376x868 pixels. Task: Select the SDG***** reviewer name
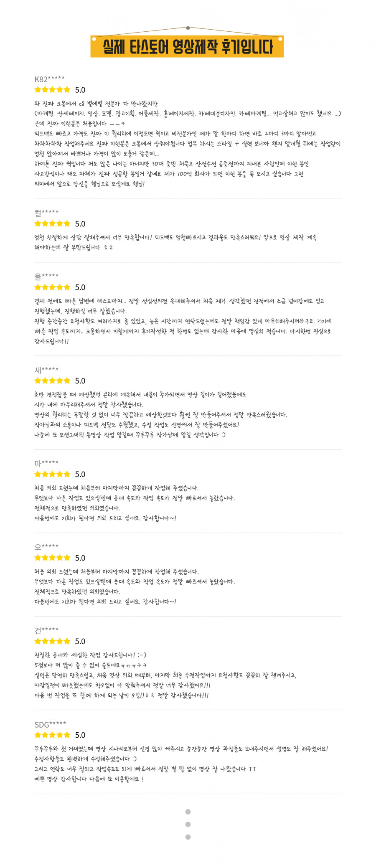point(50,725)
